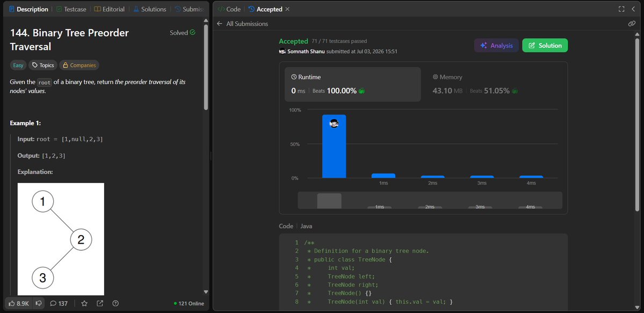Click the binary tree example image

pos(61,239)
